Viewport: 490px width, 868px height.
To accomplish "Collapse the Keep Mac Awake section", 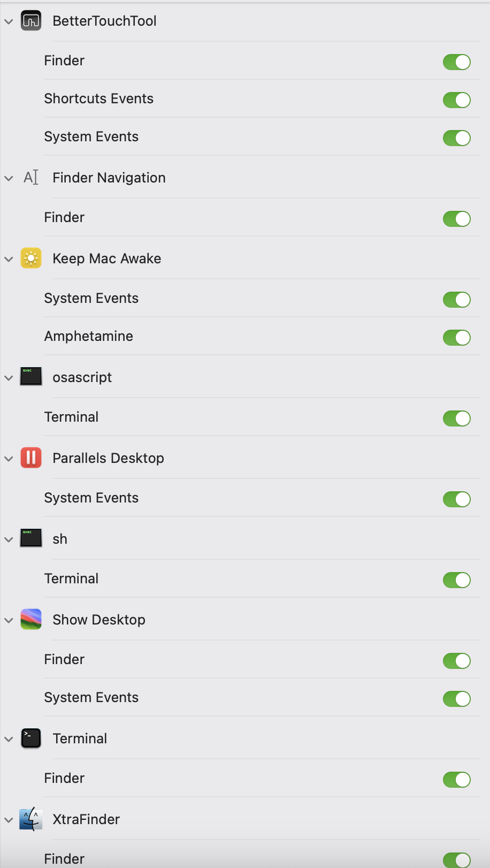I will point(9,260).
